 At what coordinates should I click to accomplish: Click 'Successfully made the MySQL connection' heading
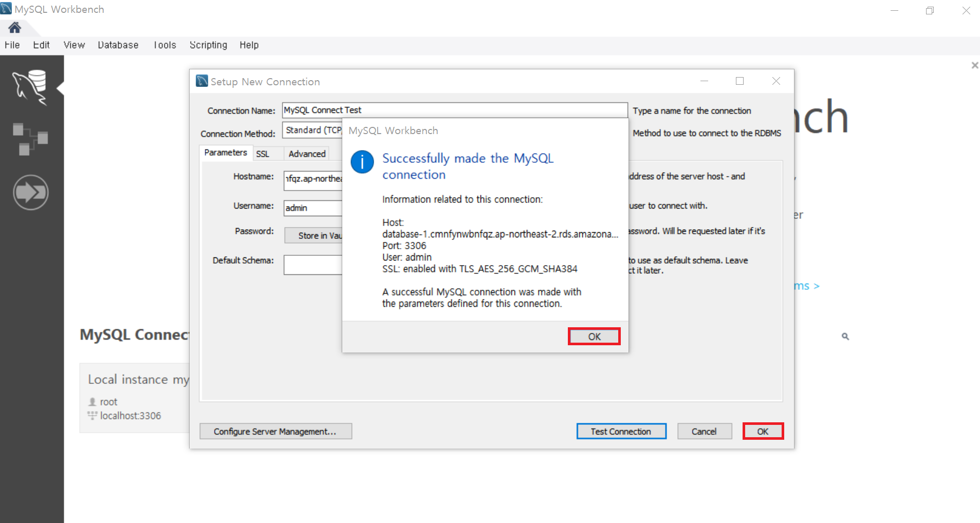[x=468, y=166]
